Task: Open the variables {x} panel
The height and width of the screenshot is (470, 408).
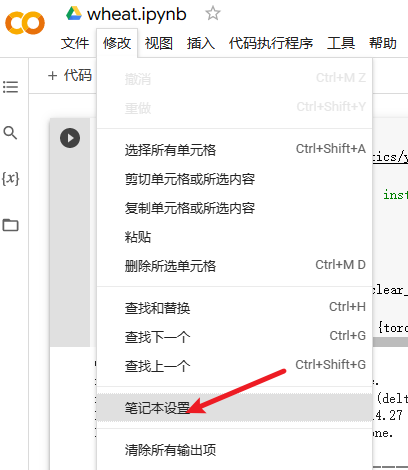Action: pyautogui.click(x=10, y=179)
